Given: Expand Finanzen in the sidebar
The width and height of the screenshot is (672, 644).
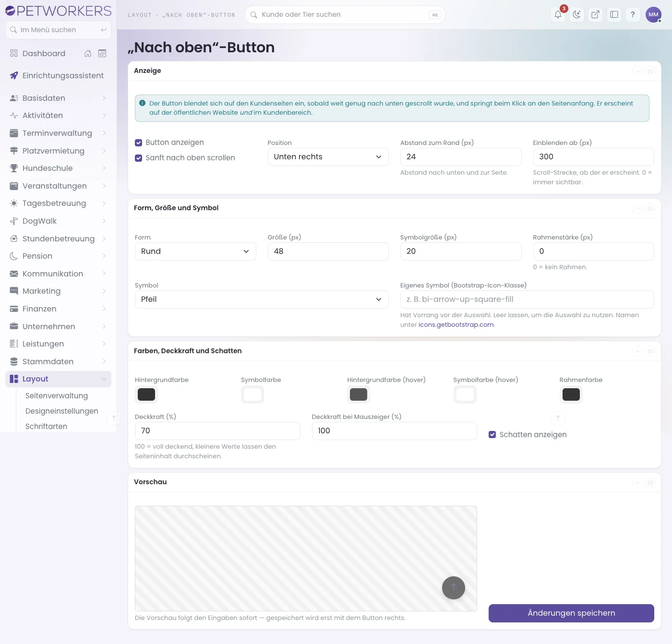Looking at the screenshot, I should pyautogui.click(x=58, y=309).
